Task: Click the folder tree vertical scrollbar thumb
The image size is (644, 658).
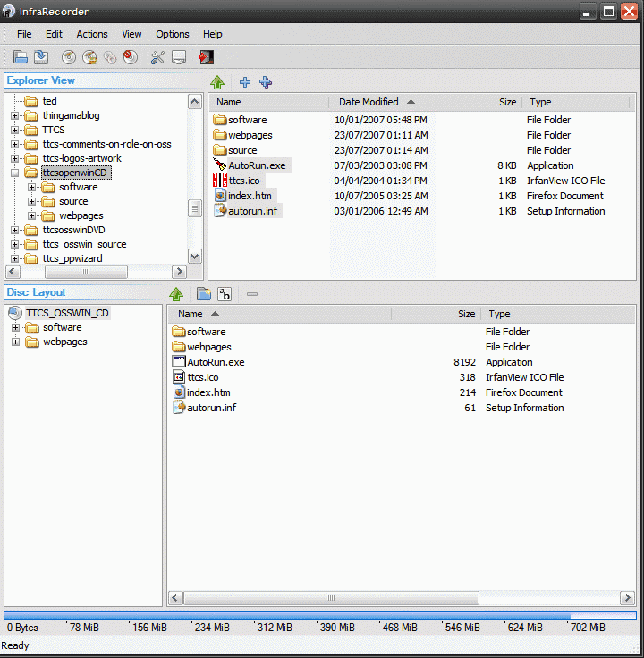Action: [x=195, y=208]
